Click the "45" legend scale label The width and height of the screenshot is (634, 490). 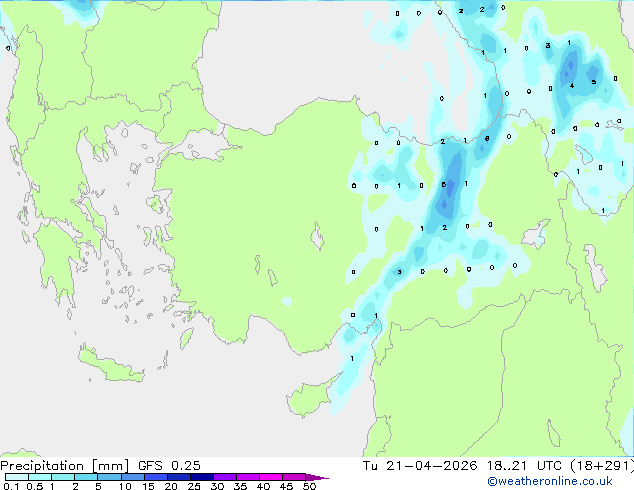pos(286,486)
